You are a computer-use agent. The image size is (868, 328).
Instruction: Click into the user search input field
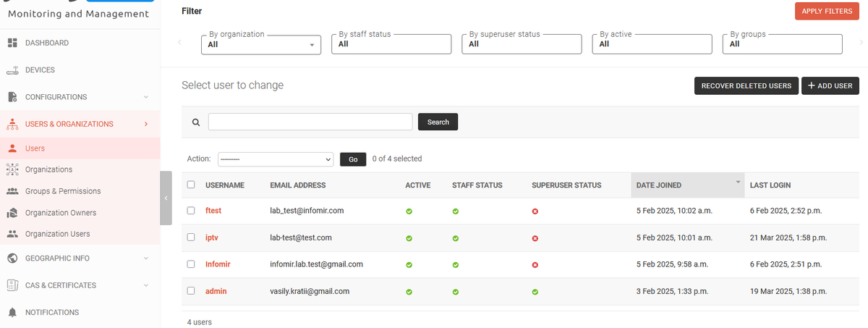310,122
